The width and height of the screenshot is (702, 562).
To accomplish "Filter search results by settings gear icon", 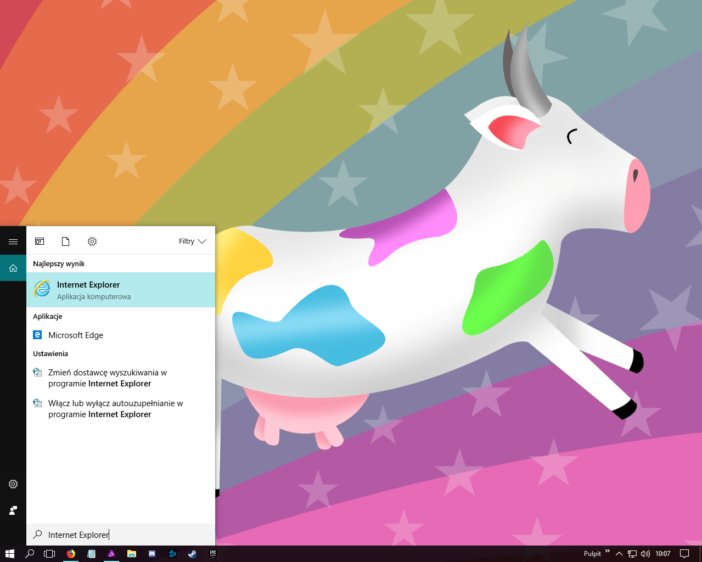I will tap(92, 241).
